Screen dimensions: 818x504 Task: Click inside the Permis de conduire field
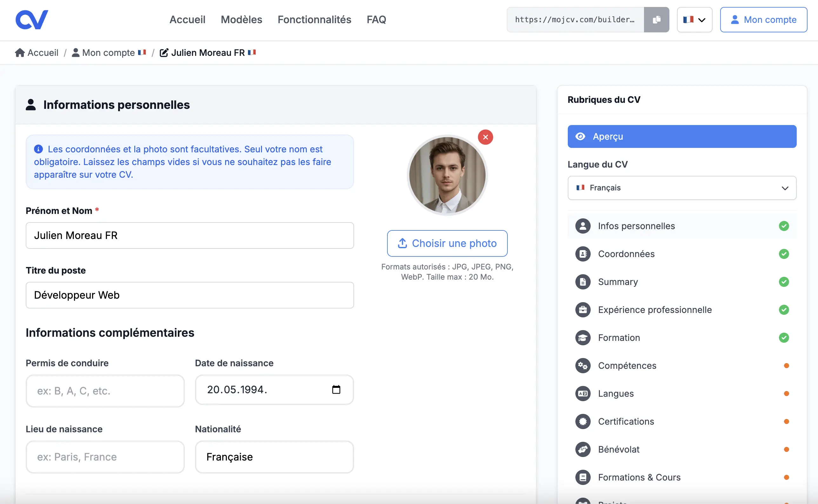tap(104, 390)
